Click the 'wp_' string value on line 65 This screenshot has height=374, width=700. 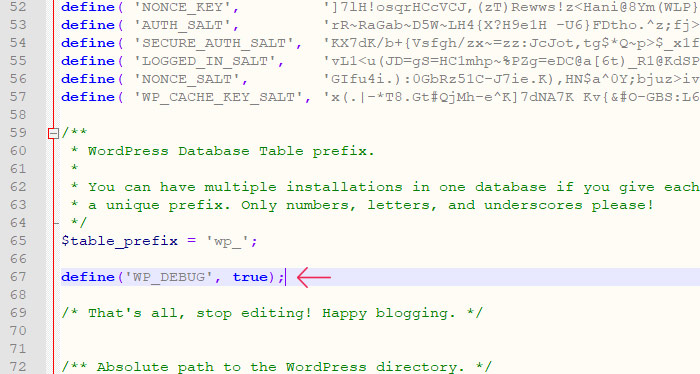pyautogui.click(x=227, y=241)
